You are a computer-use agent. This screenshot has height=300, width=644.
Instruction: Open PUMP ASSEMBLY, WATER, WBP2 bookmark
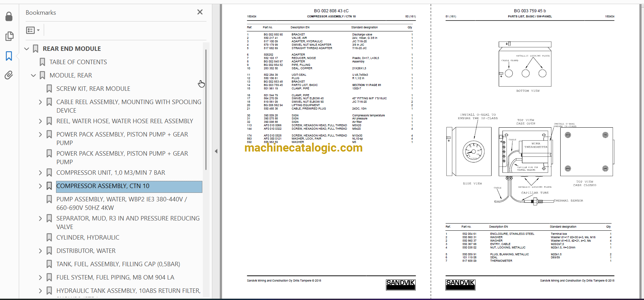[122, 203]
